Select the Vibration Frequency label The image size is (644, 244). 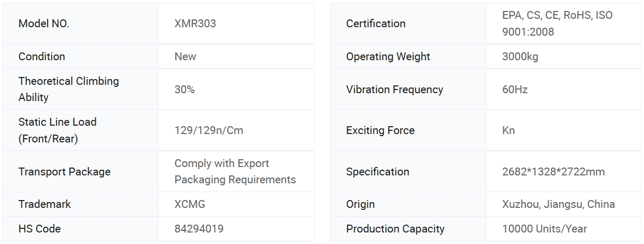(394, 90)
